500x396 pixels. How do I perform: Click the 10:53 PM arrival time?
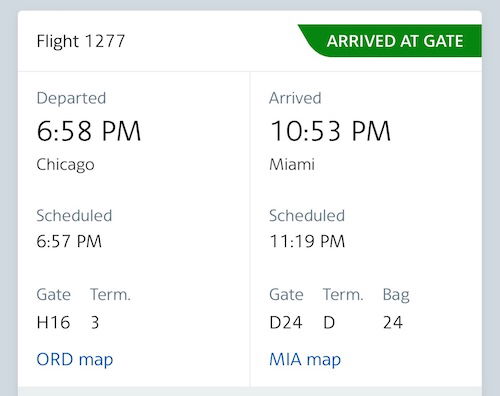pos(330,131)
